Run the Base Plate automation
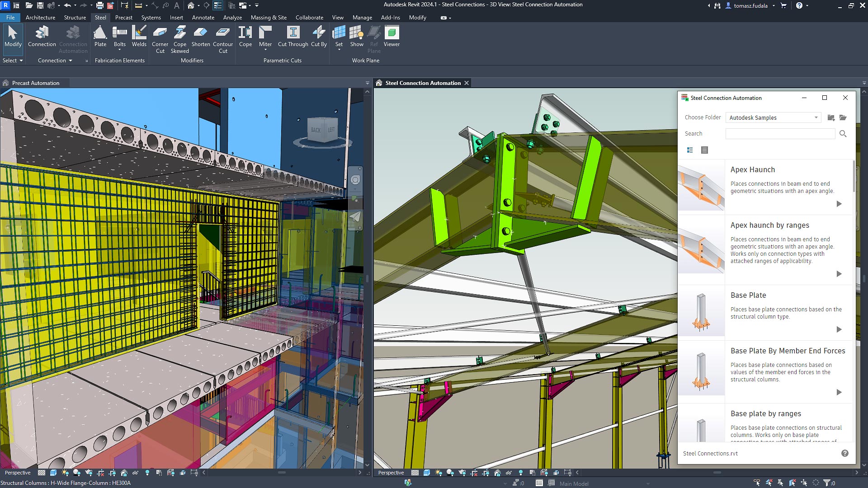Screen dimensions: 868x488 click(839, 329)
